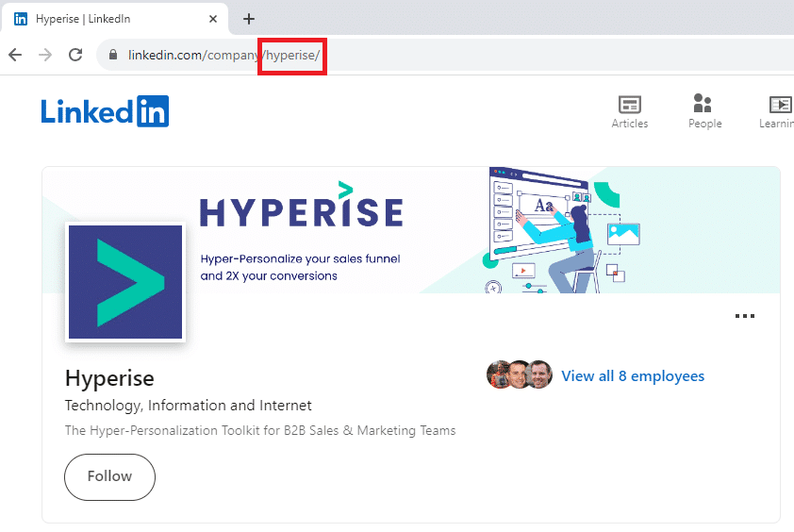Screen dimensions: 794x532
Task: Close the Hyperise LinkedIn tab
Action: [x=213, y=19]
